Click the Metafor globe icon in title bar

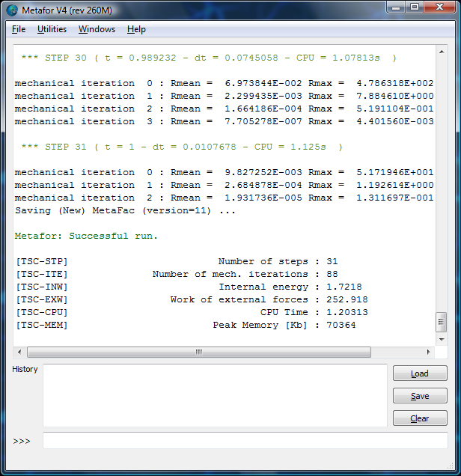[12, 10]
